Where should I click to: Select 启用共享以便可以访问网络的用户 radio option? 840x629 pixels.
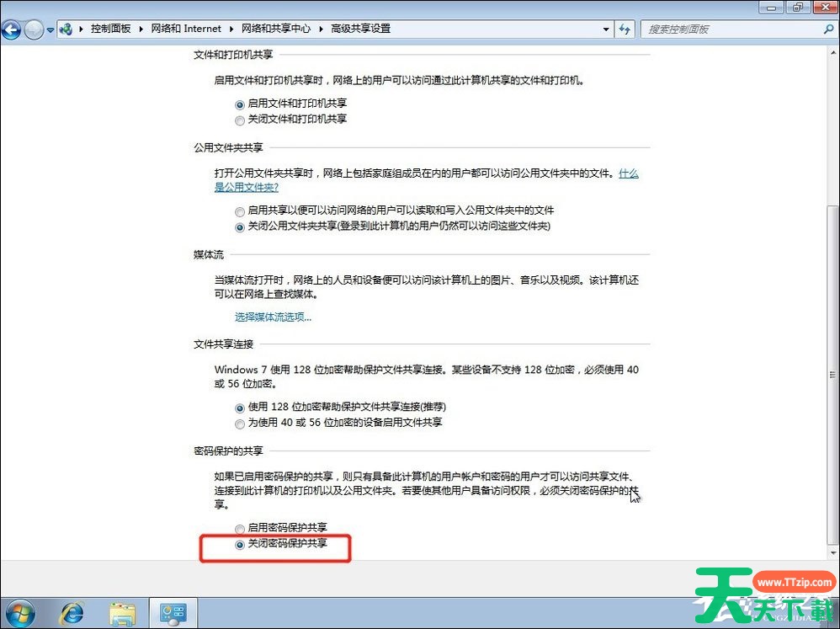pyautogui.click(x=240, y=211)
